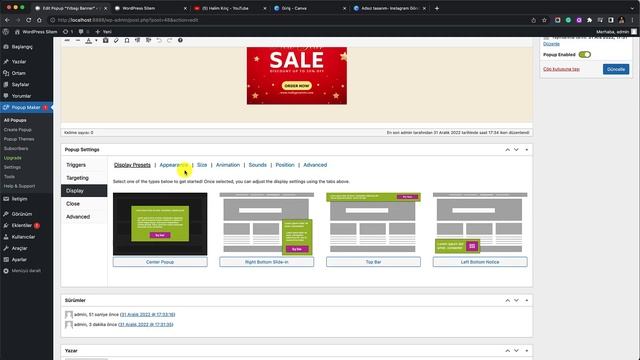This screenshot has height=360, width=640.
Task: Toggle the Popup Enabled switch
Action: click(x=584, y=54)
